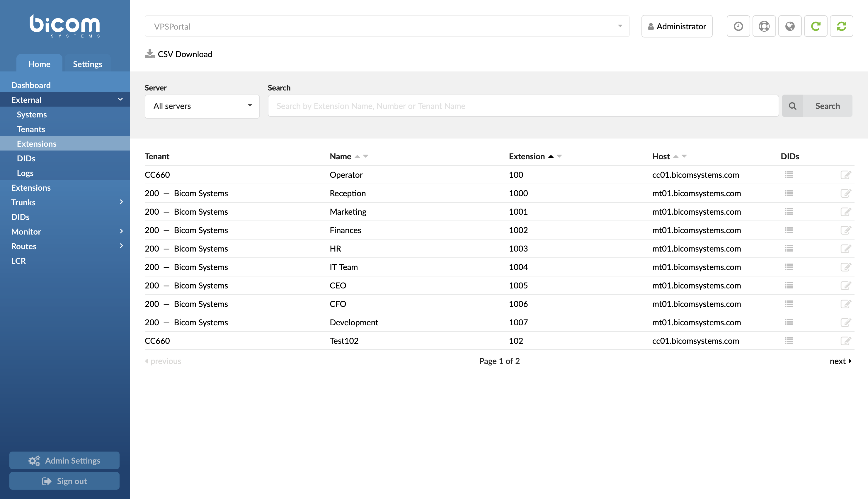This screenshot has width=868, height=499.
Task: Go to next page of extensions
Action: tap(840, 361)
